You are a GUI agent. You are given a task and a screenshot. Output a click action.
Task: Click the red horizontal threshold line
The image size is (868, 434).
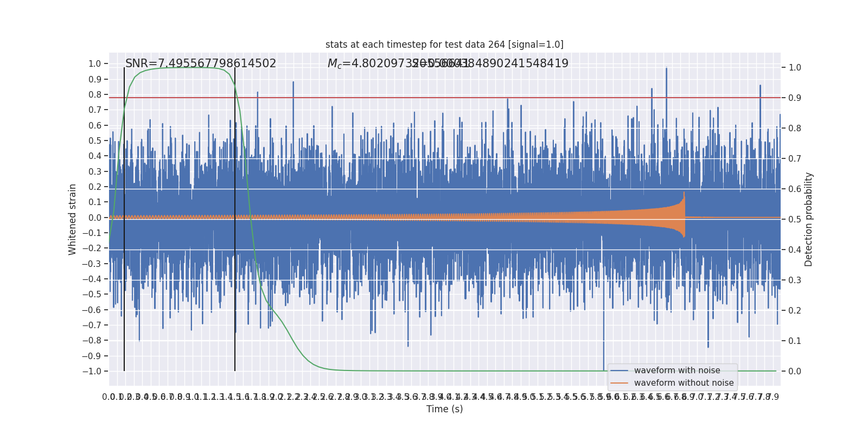(x=445, y=98)
